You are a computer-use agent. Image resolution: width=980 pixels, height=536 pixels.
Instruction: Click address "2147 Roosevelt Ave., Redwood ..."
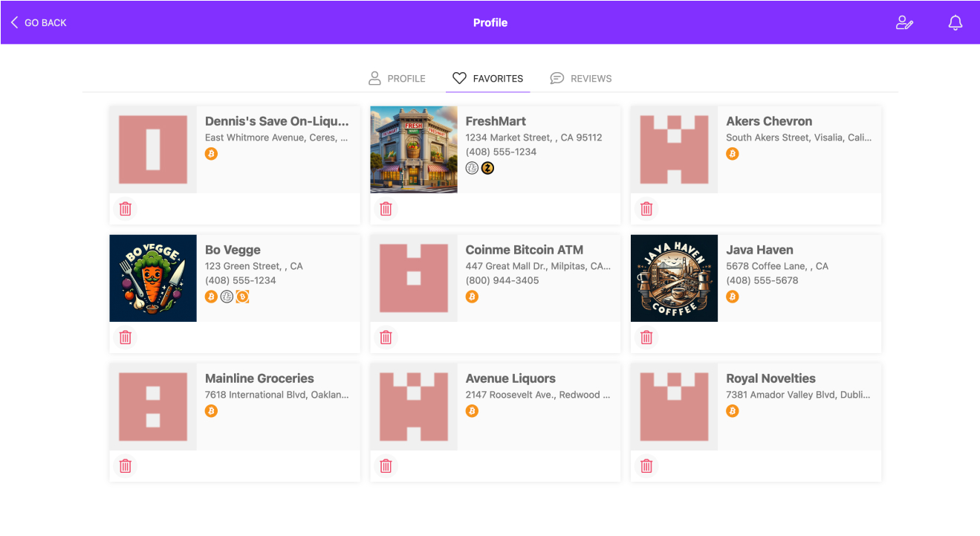point(538,395)
